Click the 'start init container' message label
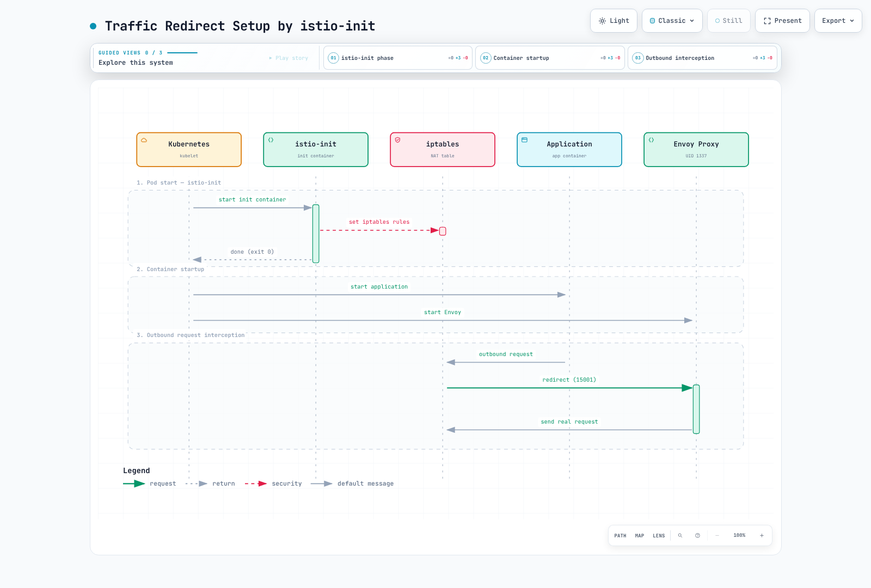This screenshot has width=871, height=588. [x=253, y=200]
